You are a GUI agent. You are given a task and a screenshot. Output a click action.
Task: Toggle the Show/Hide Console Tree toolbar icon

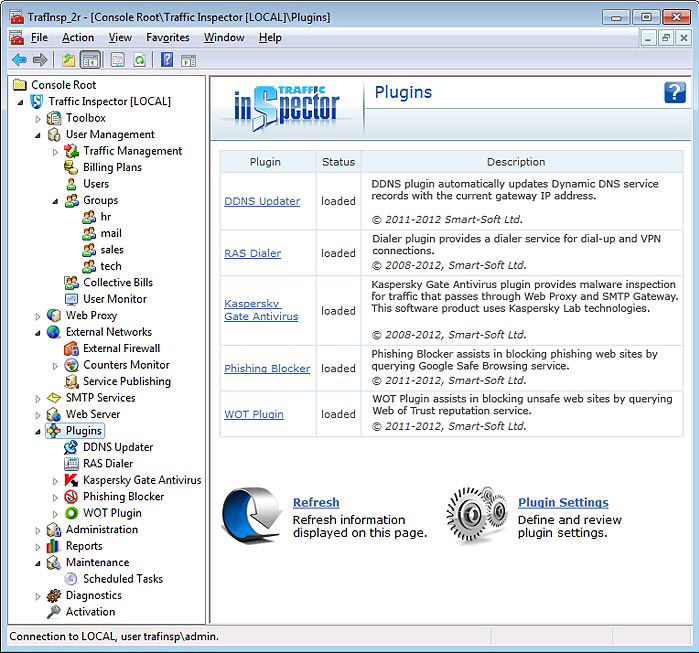point(90,60)
